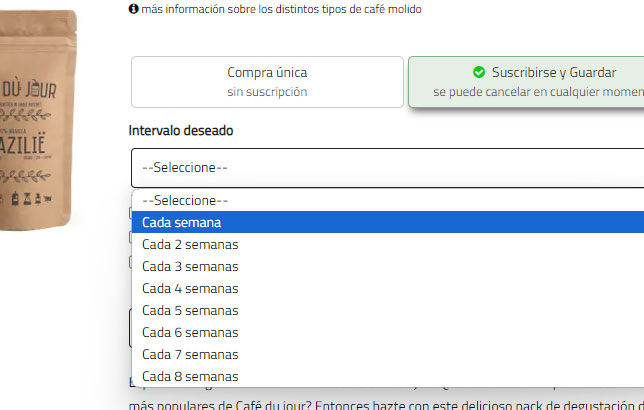Click the green checkmark icon on Suscribirse y Guardar
The width and height of the screenshot is (644, 410).
pos(479,72)
